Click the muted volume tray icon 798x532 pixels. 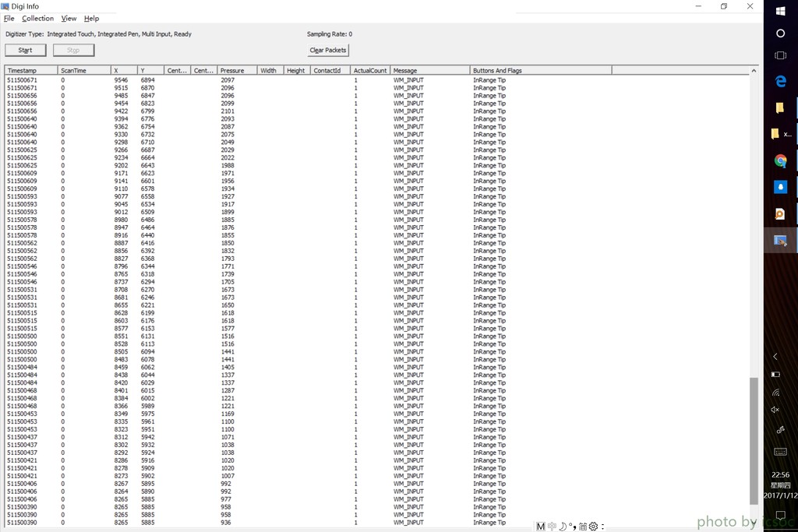click(x=775, y=410)
